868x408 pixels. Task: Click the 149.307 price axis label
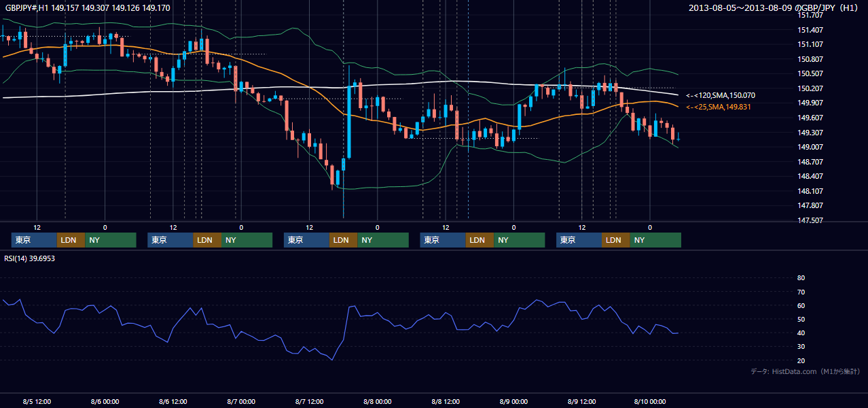point(810,133)
